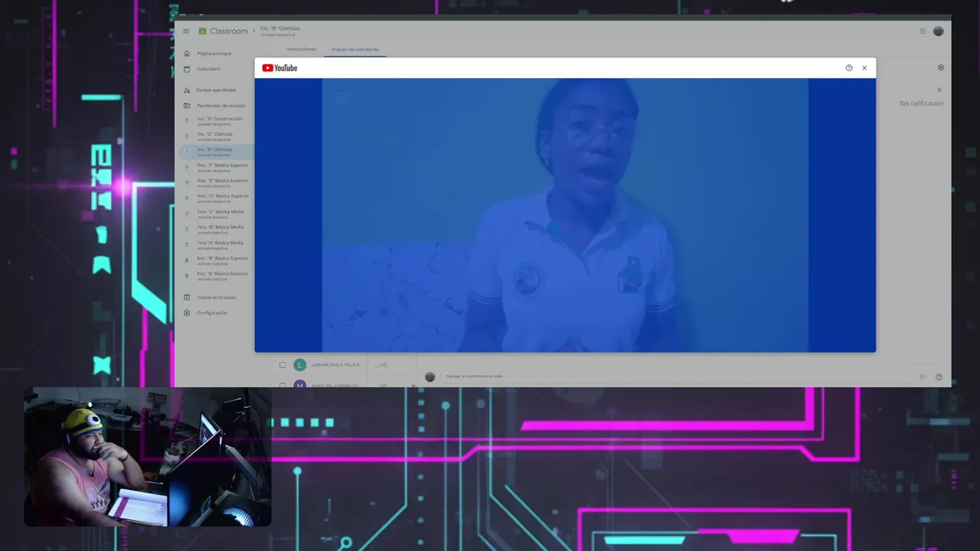Image resolution: width=980 pixels, height=551 pixels.
Task: Select 7mo "C" Básica Media course
Action: point(220,214)
